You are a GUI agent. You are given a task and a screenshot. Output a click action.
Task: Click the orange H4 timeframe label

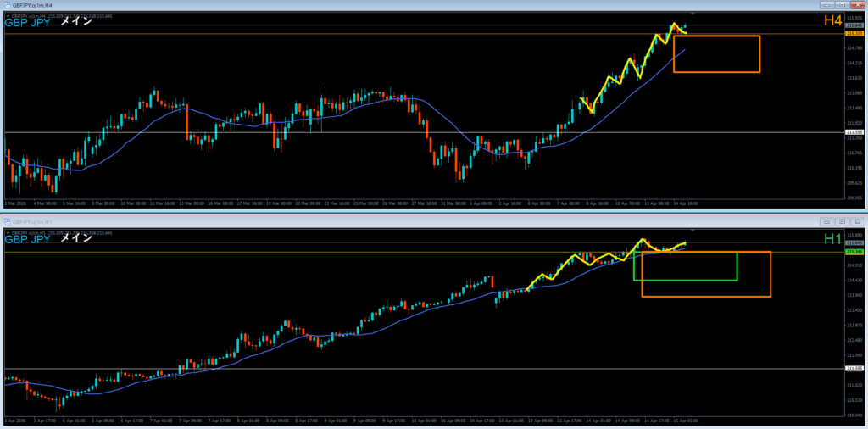coord(832,21)
